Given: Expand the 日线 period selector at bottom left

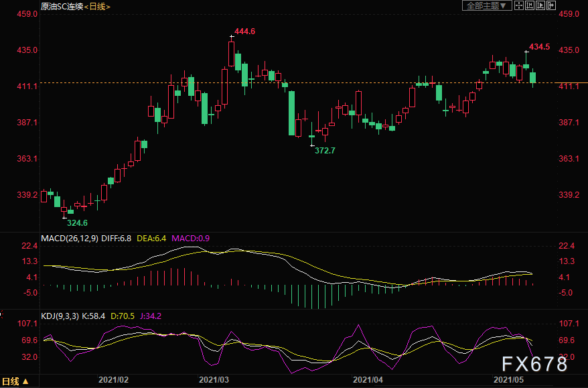Looking at the screenshot, I should pos(17,381).
